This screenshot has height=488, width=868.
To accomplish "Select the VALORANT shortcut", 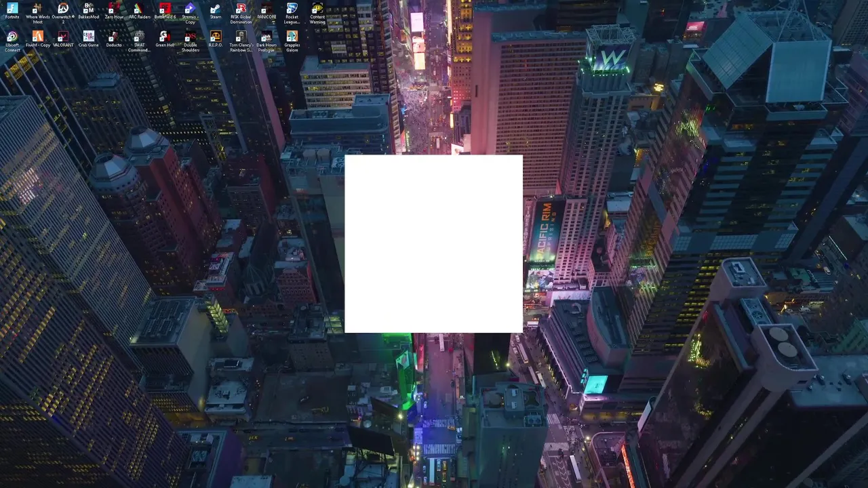I will point(63,39).
